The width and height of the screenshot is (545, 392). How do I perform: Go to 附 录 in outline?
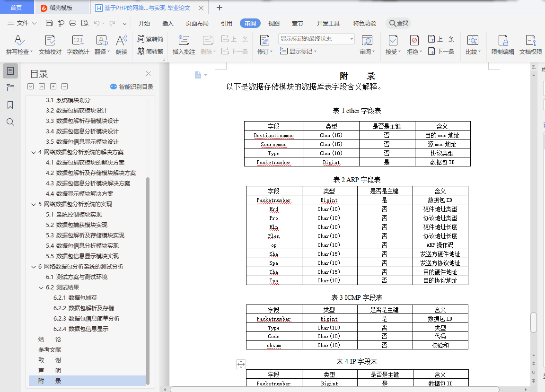point(87,381)
